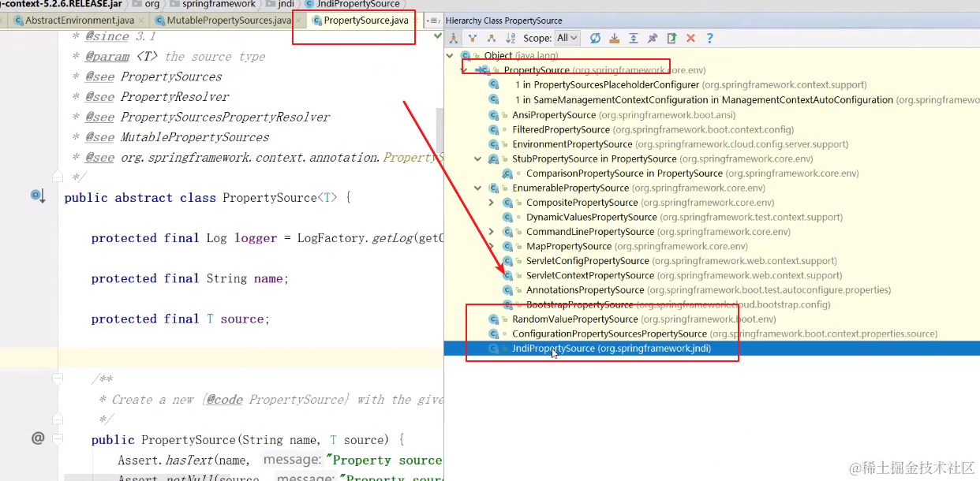Select FilteredPropertySource in hierarchy
The height and width of the screenshot is (481, 980).
641,129
